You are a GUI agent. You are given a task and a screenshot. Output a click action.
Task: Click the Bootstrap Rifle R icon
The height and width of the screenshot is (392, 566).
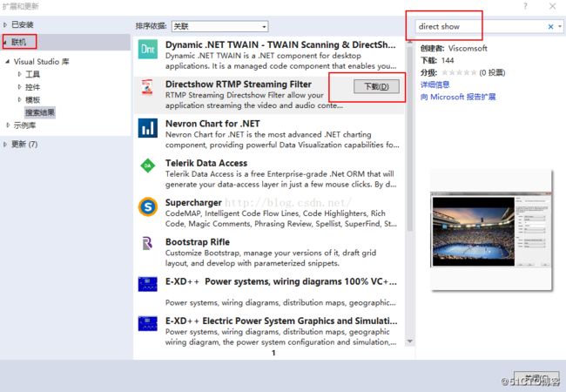tap(147, 244)
